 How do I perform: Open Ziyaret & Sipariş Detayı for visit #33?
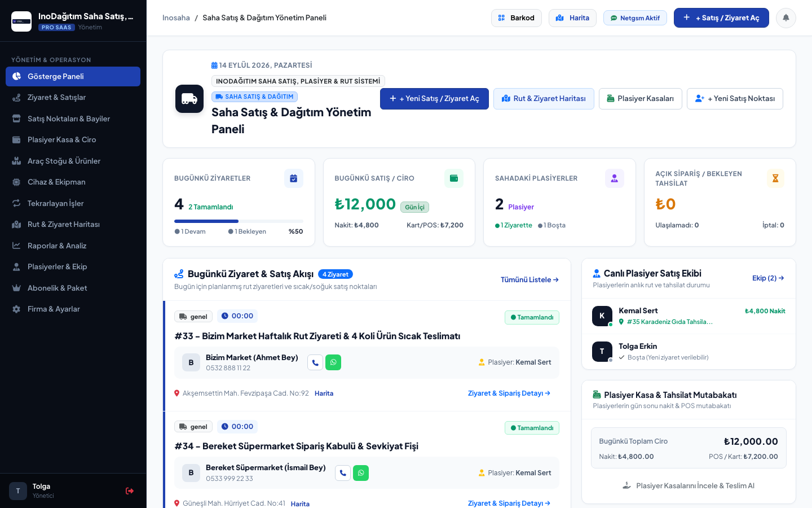509,393
